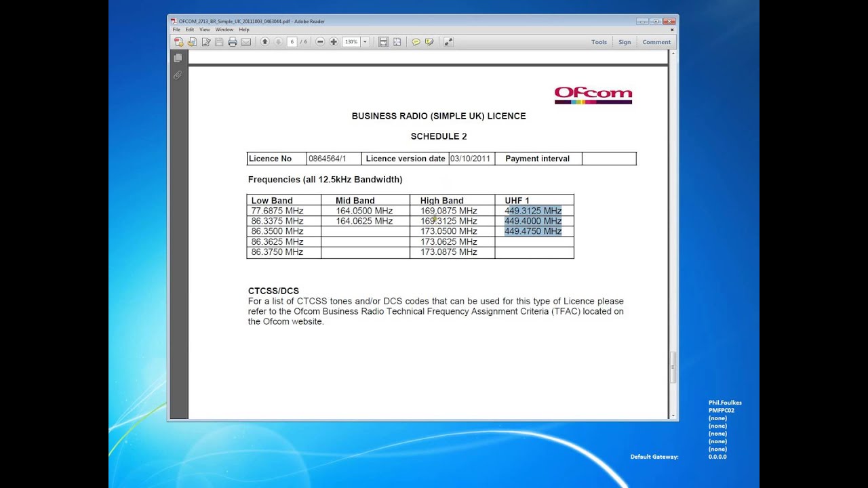The width and height of the screenshot is (868, 488).
Task: Open the File menu
Action: pyautogui.click(x=176, y=30)
